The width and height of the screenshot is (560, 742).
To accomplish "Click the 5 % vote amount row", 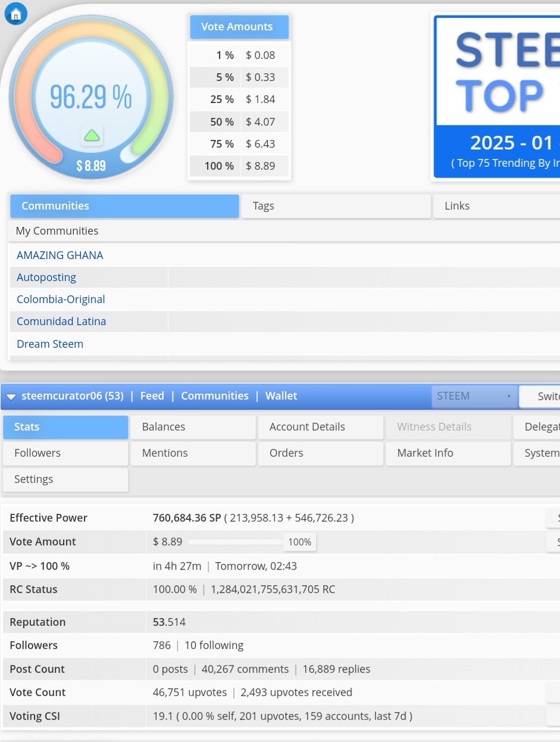I will coord(239,77).
